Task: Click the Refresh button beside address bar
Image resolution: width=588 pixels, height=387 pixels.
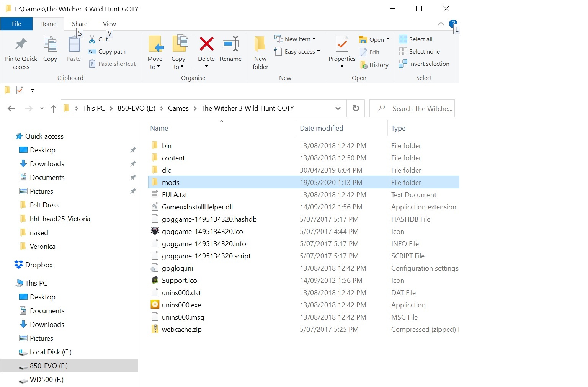Action: click(x=356, y=108)
